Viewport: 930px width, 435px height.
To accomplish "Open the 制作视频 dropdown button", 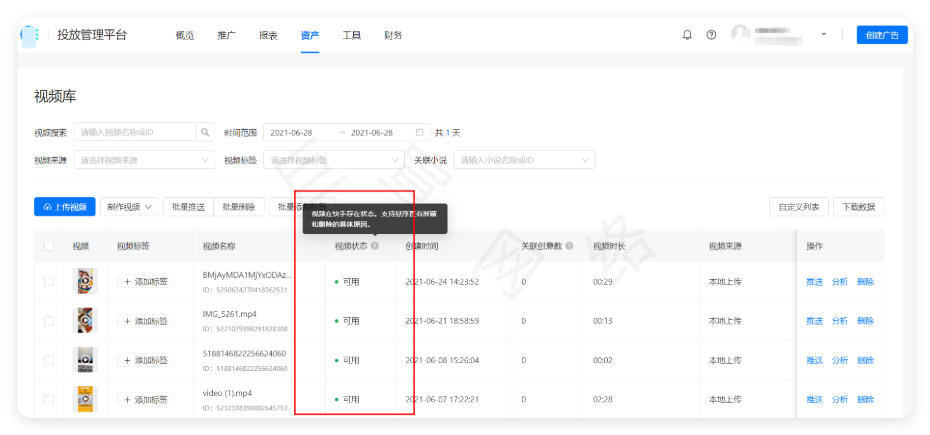I will [129, 207].
